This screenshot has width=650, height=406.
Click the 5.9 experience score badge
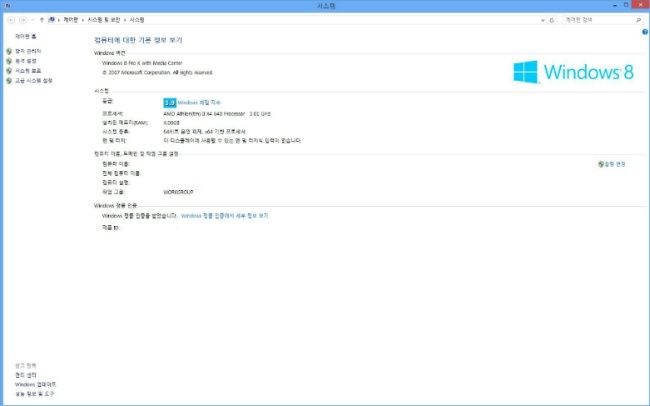(x=170, y=102)
